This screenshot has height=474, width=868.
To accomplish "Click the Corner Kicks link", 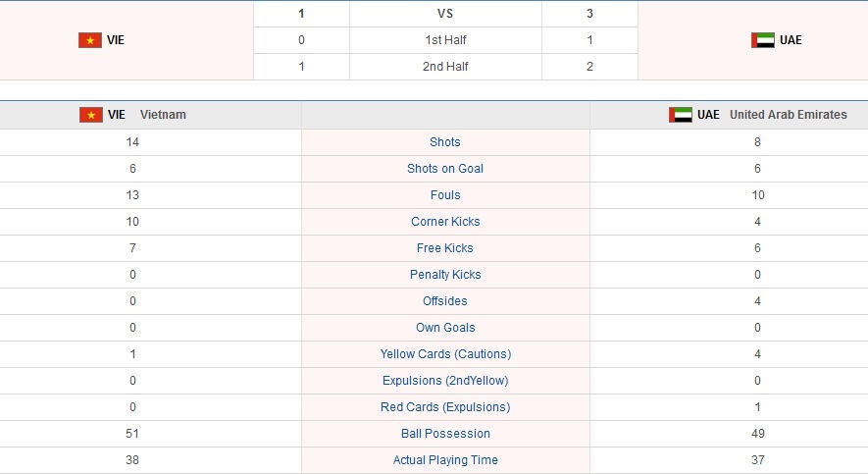I will pos(445,222).
